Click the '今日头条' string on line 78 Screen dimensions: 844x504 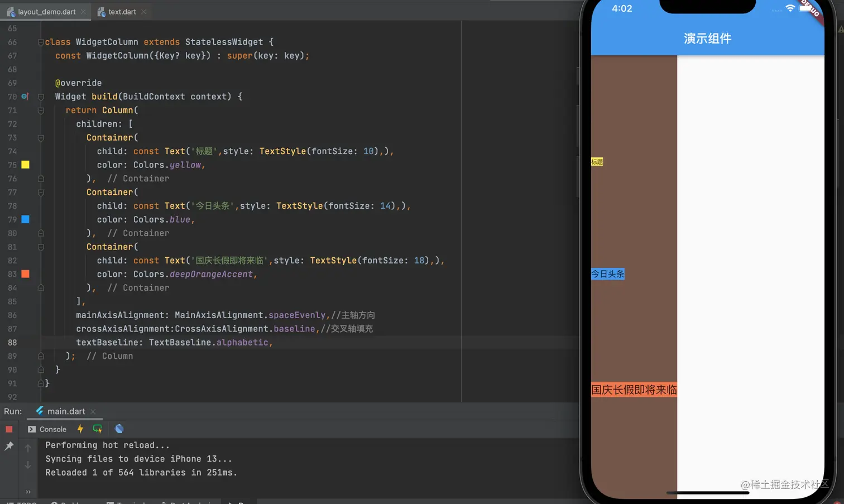click(x=213, y=206)
